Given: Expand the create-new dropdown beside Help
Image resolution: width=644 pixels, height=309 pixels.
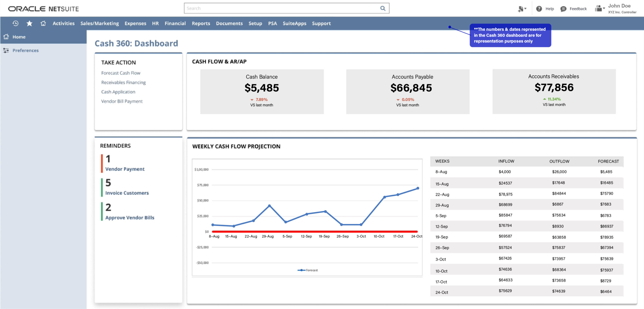Looking at the screenshot, I should click(x=522, y=9).
